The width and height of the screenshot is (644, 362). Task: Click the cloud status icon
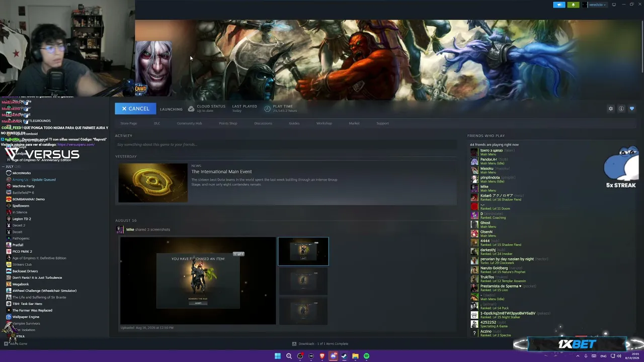(x=191, y=109)
